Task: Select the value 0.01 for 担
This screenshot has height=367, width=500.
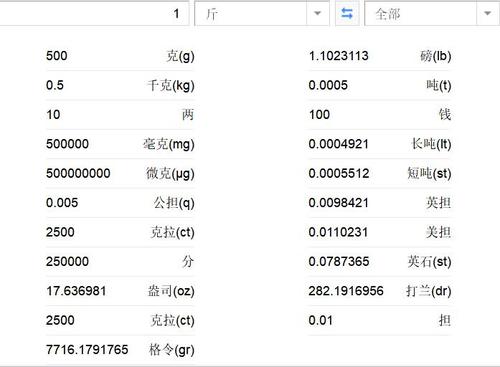Action: pyautogui.click(x=320, y=320)
